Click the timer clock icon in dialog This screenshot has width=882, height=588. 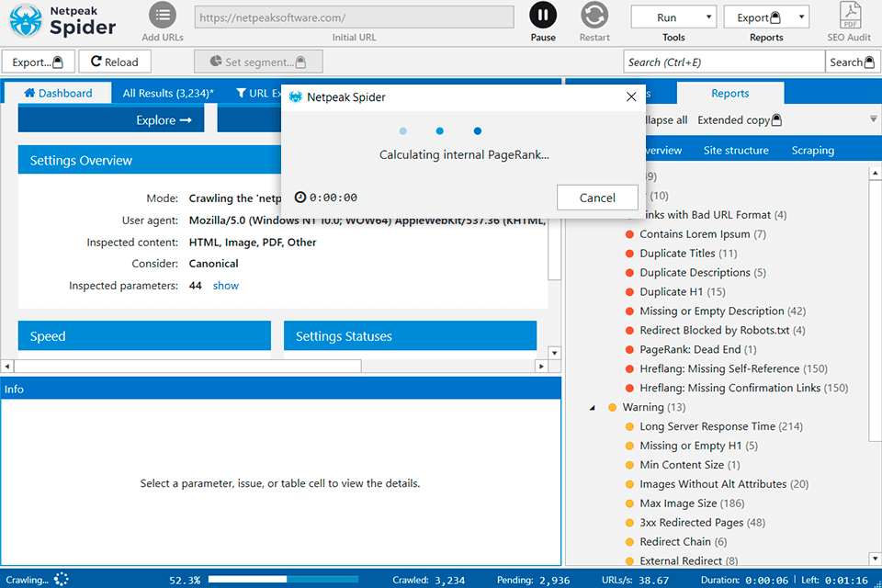coord(300,197)
